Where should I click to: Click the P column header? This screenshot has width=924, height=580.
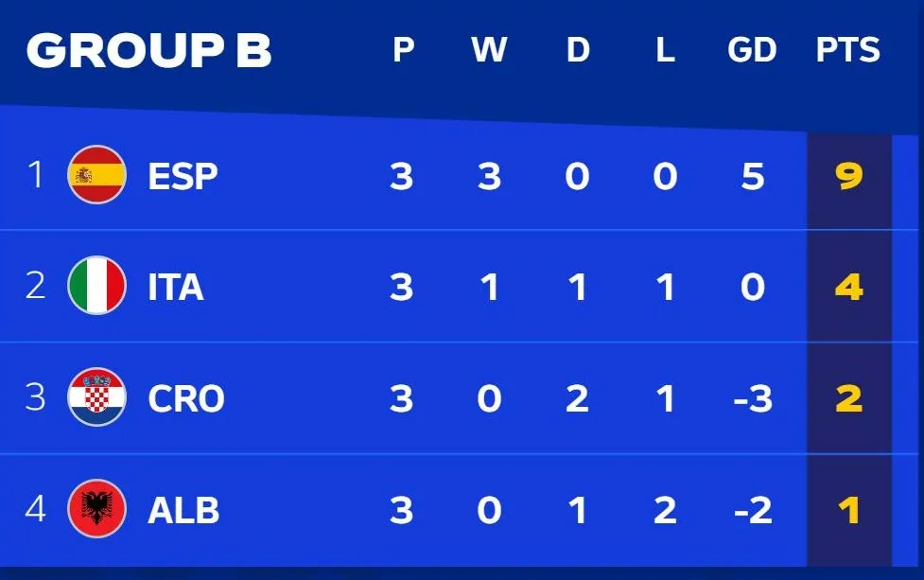pyautogui.click(x=403, y=50)
